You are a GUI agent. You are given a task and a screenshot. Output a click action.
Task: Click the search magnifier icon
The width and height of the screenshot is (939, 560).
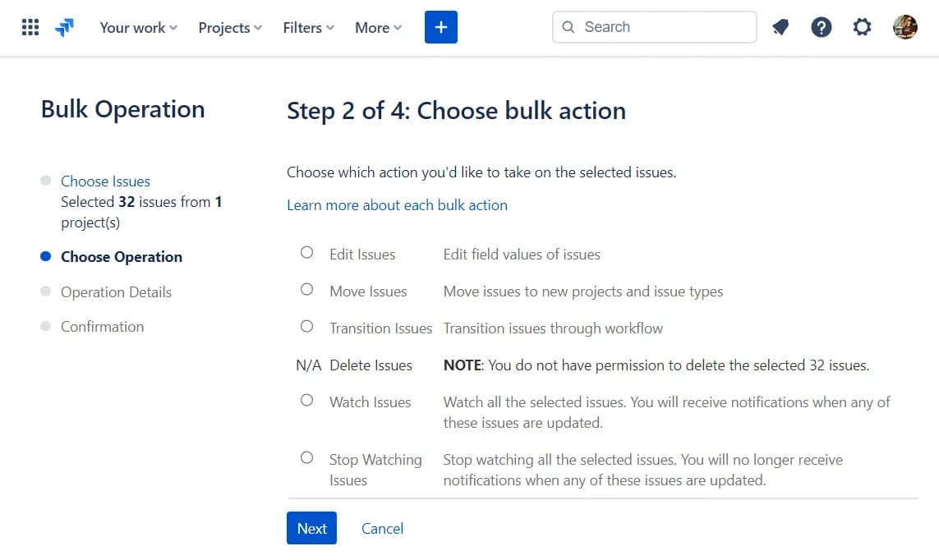click(x=568, y=27)
